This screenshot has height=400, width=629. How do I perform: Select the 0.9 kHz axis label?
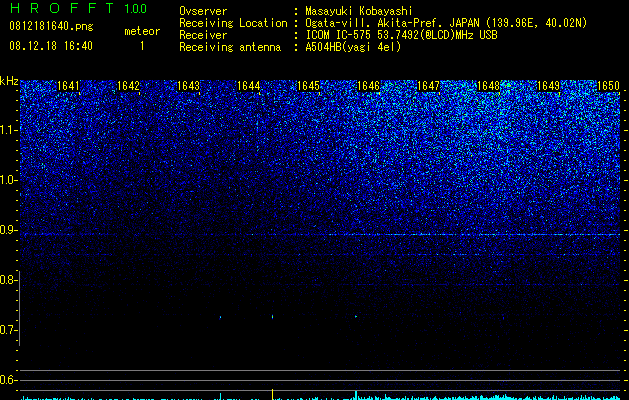point(9,230)
